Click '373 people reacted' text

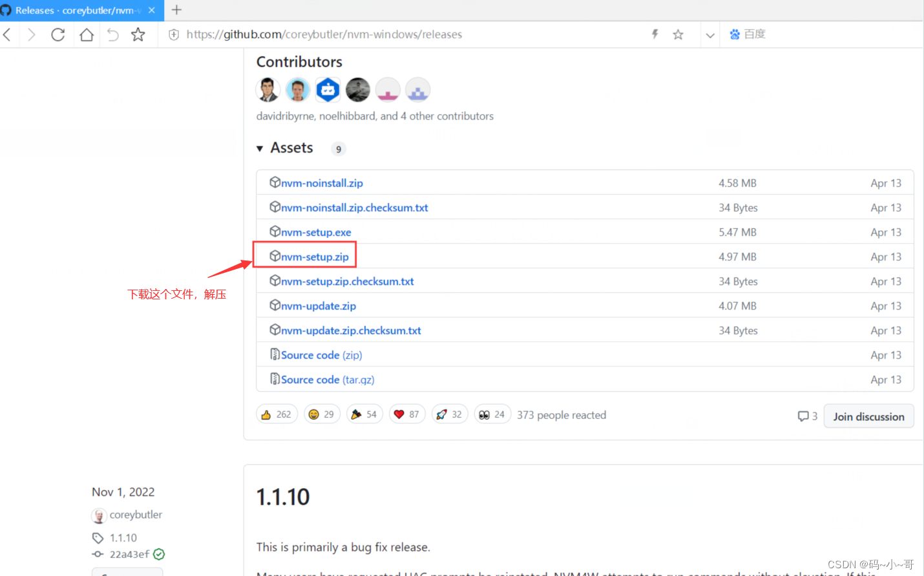pos(562,415)
